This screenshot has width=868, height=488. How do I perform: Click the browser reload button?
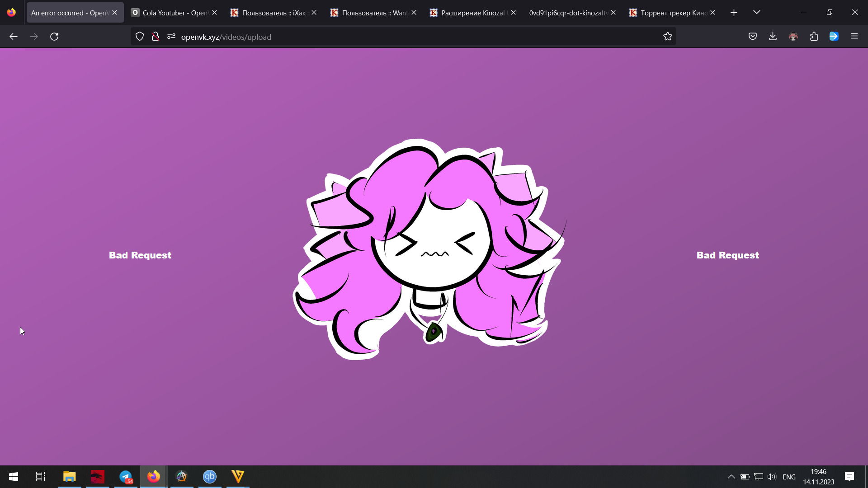click(x=54, y=37)
